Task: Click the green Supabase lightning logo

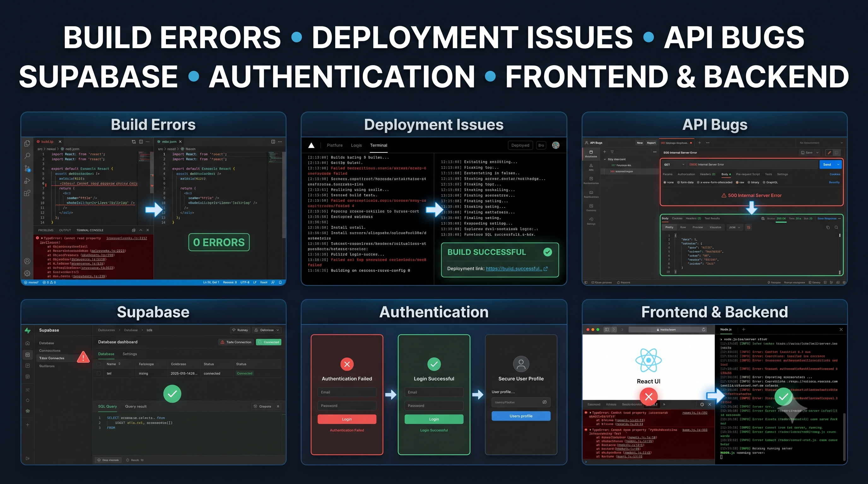Action: click(x=28, y=331)
